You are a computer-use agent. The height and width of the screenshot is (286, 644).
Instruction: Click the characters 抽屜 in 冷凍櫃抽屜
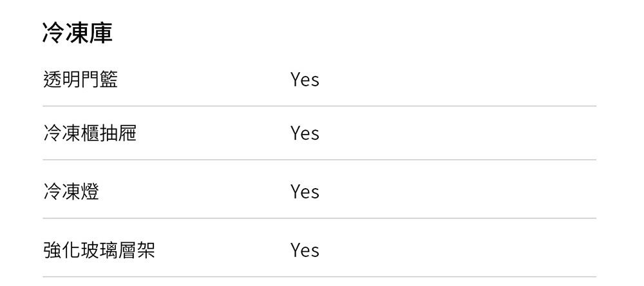point(118,133)
